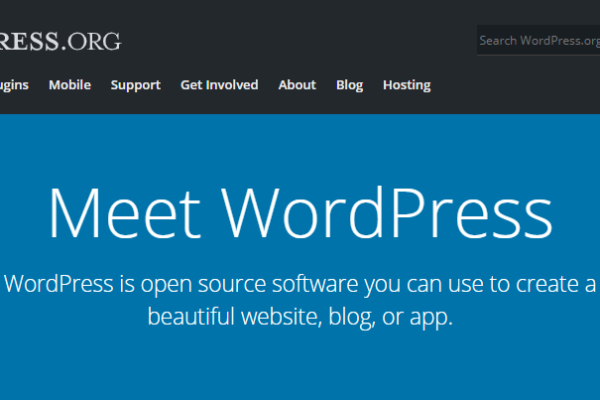Open the Hosting navigation link
600x400 pixels.
406,85
